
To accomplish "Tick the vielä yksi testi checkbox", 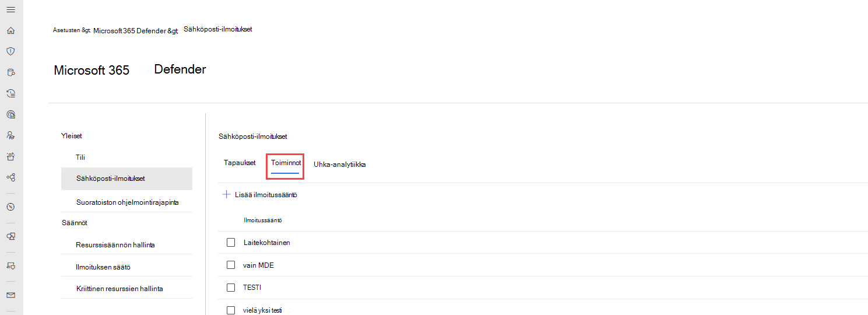I will 231,310.
